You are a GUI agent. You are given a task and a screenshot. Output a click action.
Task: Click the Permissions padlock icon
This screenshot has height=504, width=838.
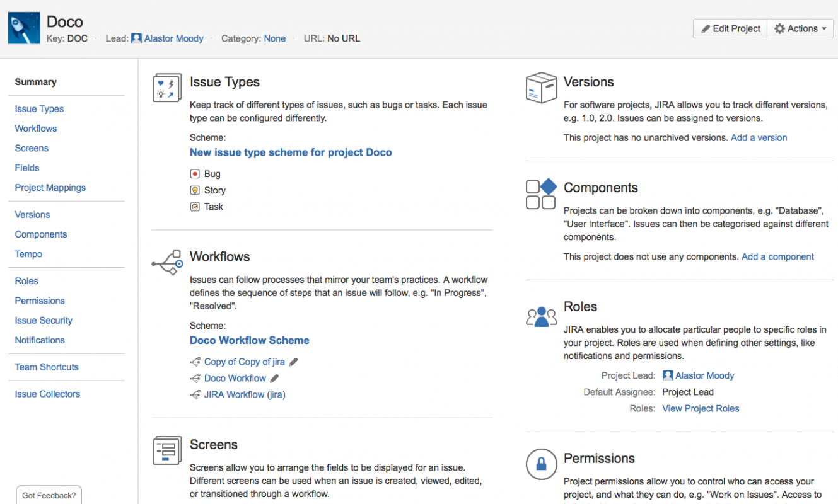[x=541, y=464]
